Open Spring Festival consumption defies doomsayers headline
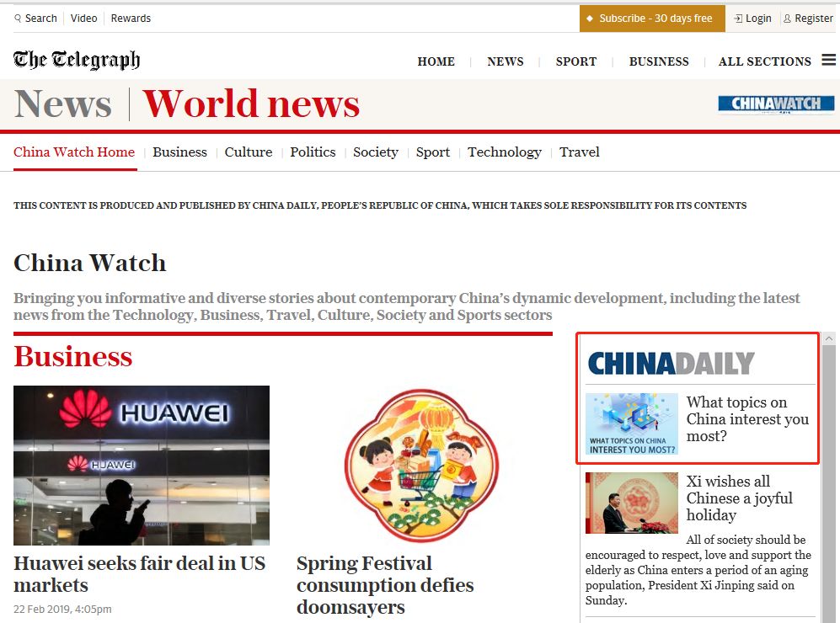This screenshot has width=840, height=623. pyautogui.click(x=385, y=585)
